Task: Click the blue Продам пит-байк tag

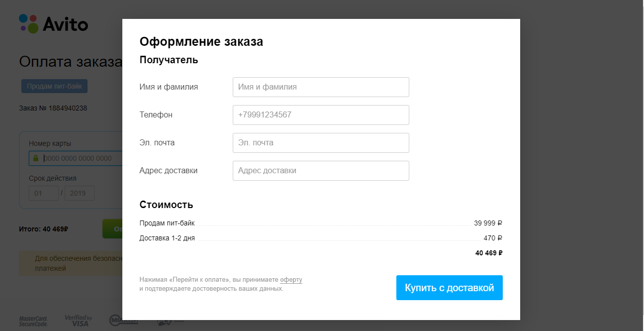Action: tap(54, 86)
